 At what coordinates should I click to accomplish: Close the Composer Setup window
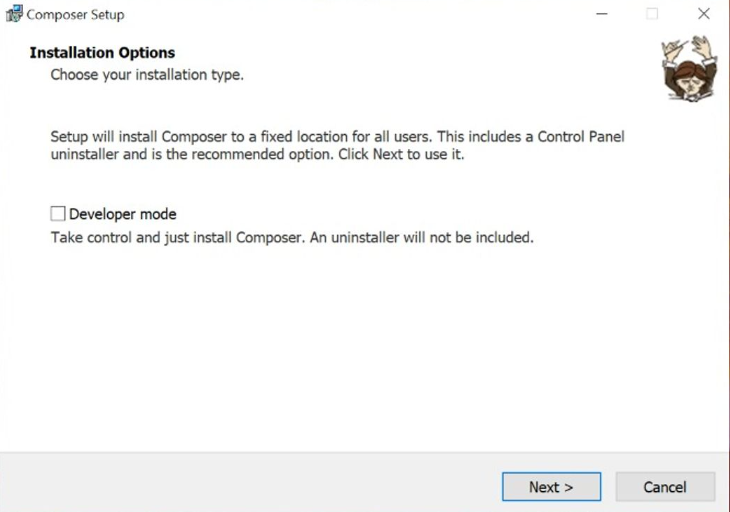click(x=704, y=14)
